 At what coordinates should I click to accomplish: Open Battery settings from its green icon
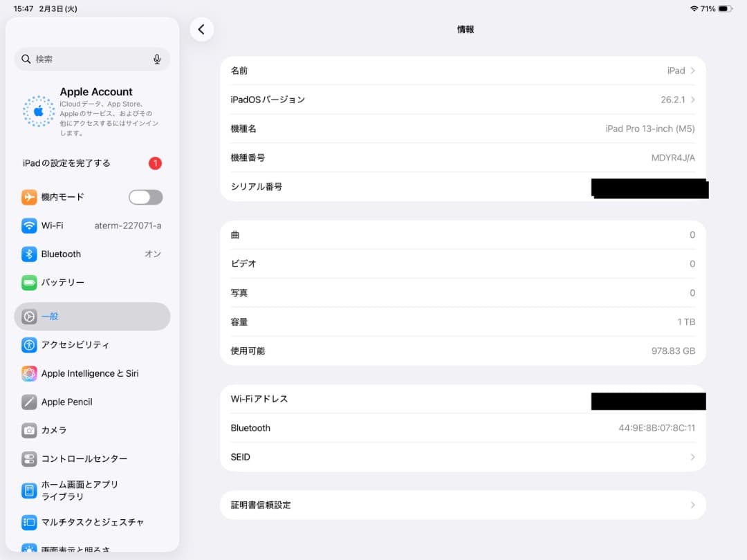click(x=28, y=282)
